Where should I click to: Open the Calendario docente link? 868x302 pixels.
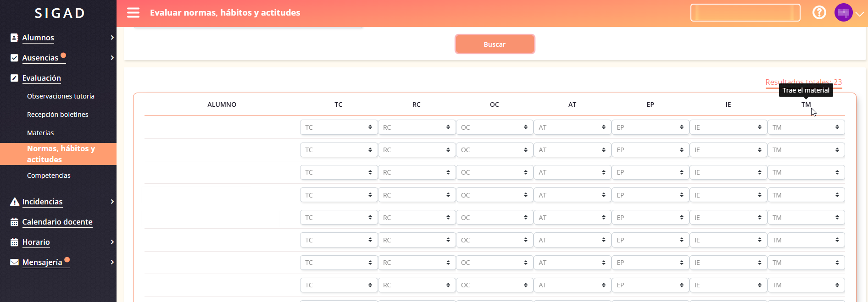(x=57, y=222)
